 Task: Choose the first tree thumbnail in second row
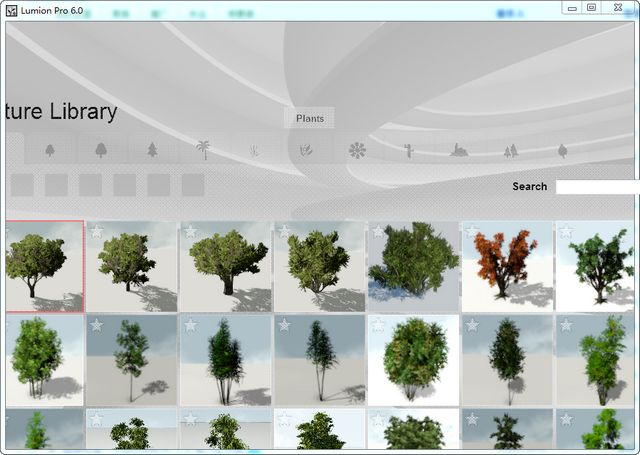click(43, 360)
